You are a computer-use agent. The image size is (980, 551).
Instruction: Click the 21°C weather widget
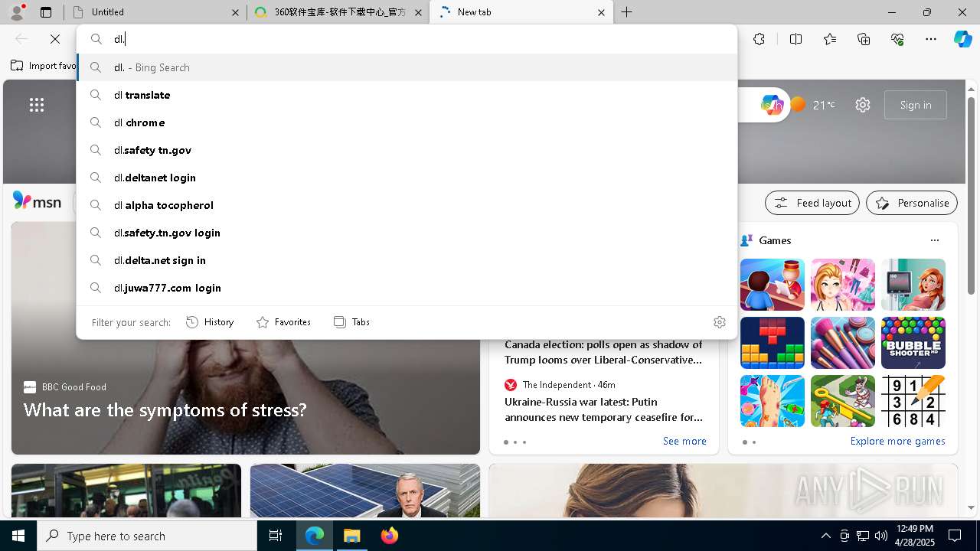click(x=814, y=105)
